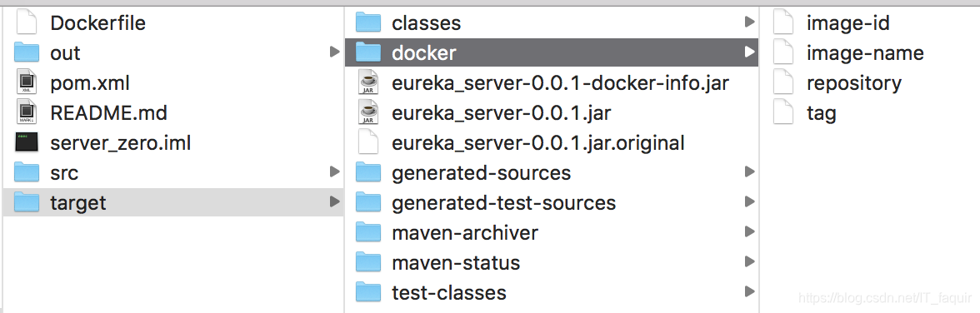Select the maven-status folder name
This screenshot has width=980, height=313.
(456, 263)
